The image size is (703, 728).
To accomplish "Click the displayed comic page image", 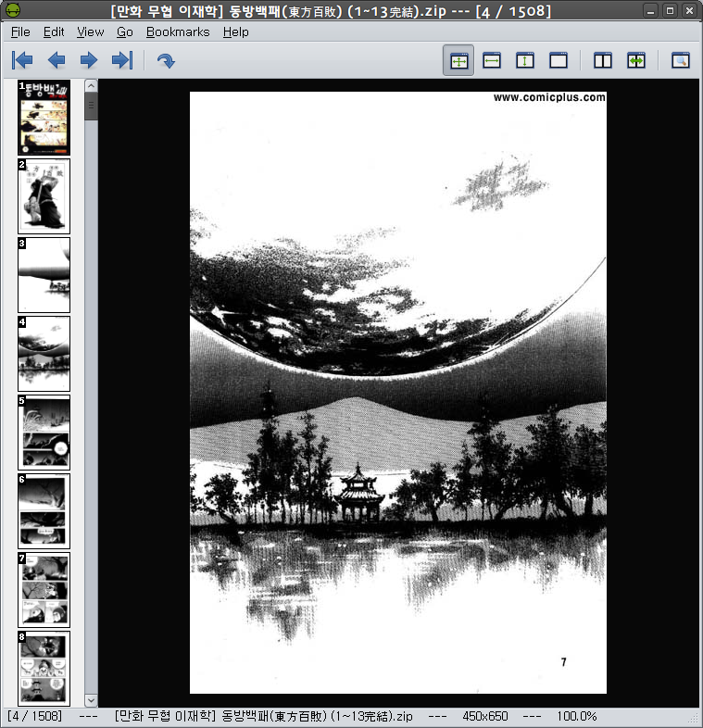I will pyautogui.click(x=398, y=393).
